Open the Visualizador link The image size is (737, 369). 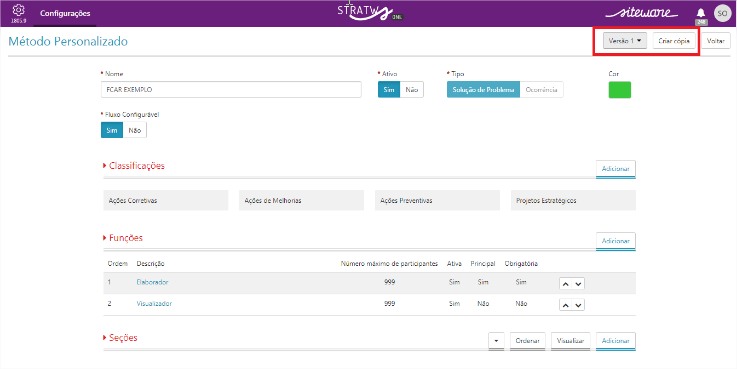[x=154, y=304]
